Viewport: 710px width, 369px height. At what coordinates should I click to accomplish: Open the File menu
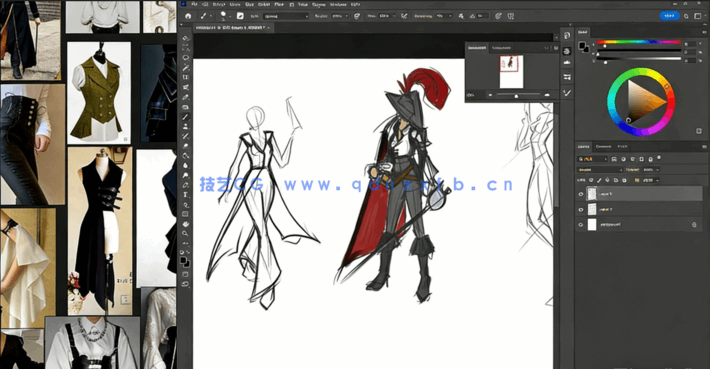(x=194, y=4)
